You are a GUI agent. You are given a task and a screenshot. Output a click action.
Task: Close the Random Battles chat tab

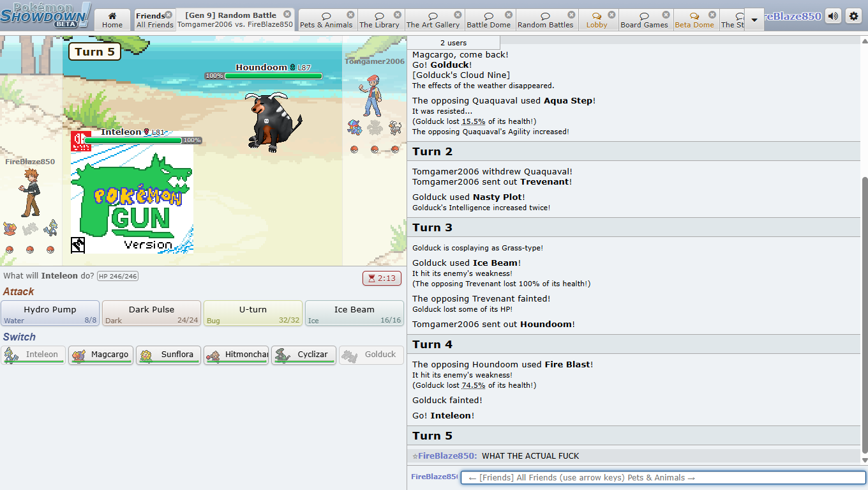point(571,14)
